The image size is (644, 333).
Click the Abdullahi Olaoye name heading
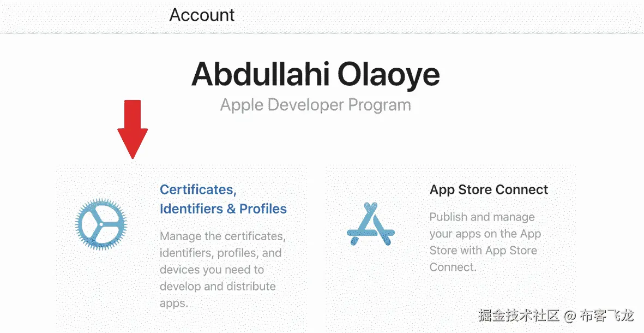point(315,74)
